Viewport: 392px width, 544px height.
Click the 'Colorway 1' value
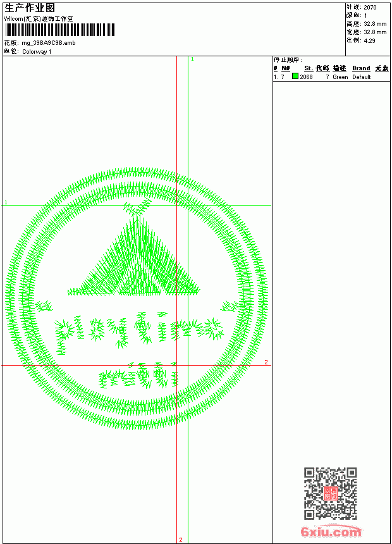click(37, 52)
